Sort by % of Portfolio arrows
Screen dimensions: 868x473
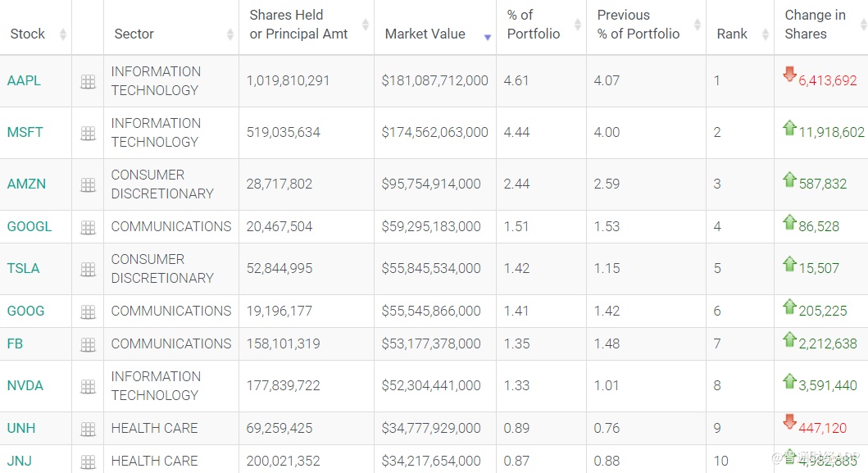[577, 24]
